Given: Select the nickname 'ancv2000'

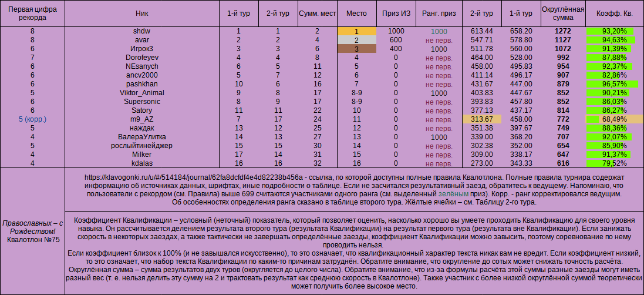Looking at the screenshot, I should [142, 75].
